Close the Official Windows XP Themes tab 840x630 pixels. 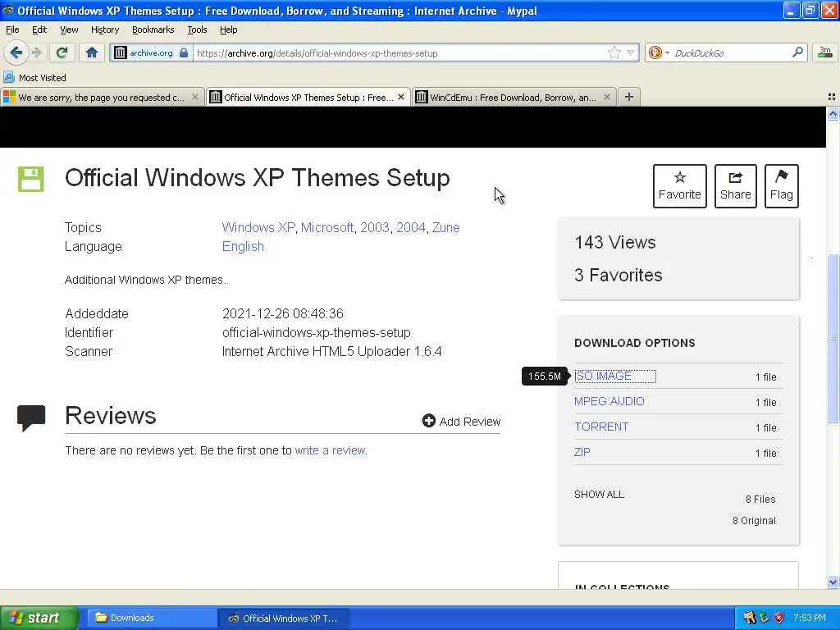point(400,97)
